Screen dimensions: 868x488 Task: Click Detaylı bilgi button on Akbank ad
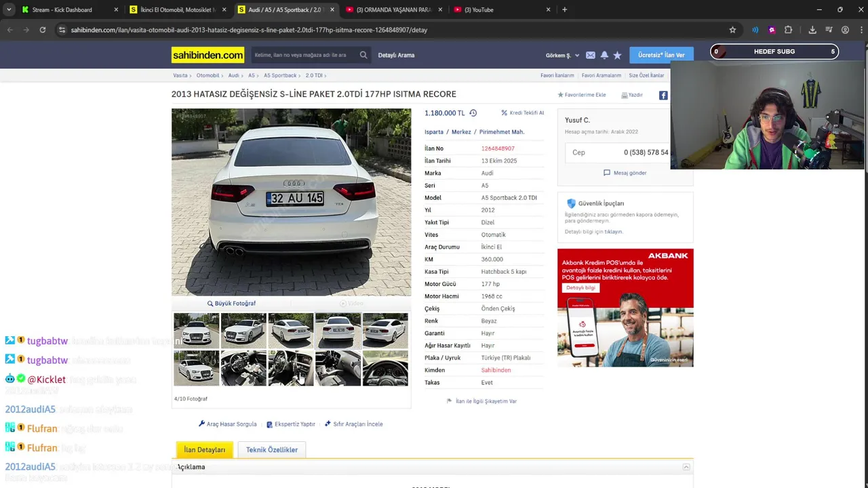(580, 287)
